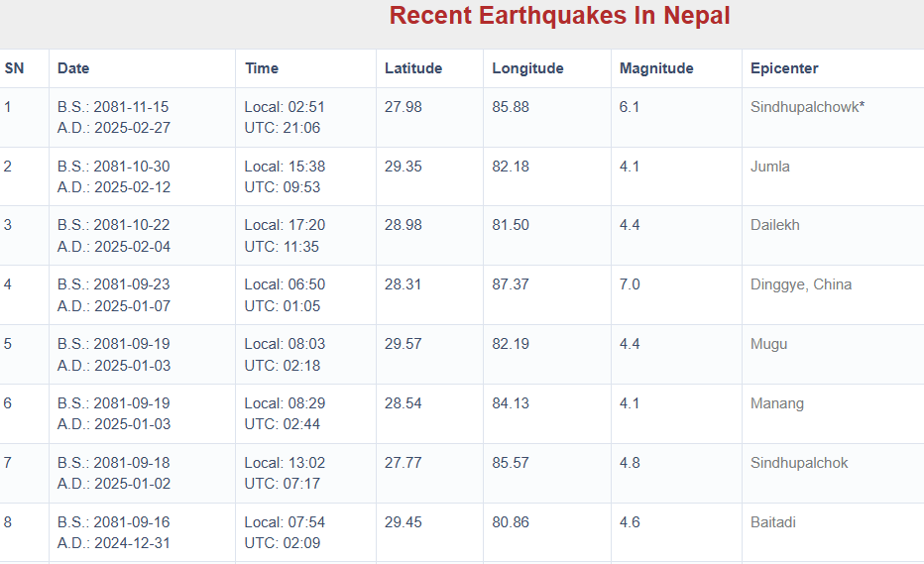Click the SN column header
The width and height of the screenshot is (924, 564).
pos(14,68)
